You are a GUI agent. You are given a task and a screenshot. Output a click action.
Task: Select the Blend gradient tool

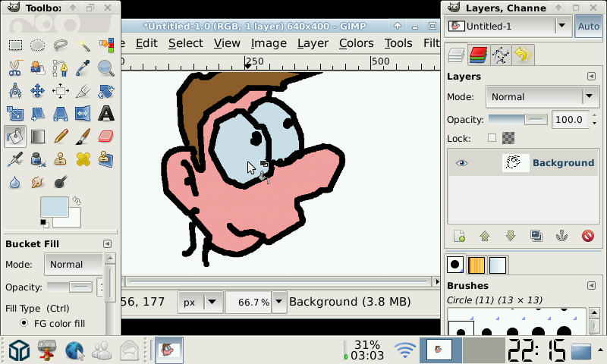click(37, 136)
